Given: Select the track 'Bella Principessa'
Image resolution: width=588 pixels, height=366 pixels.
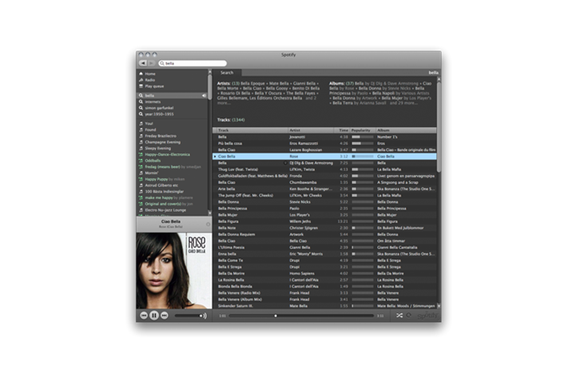Looking at the screenshot, I should 232,209.
